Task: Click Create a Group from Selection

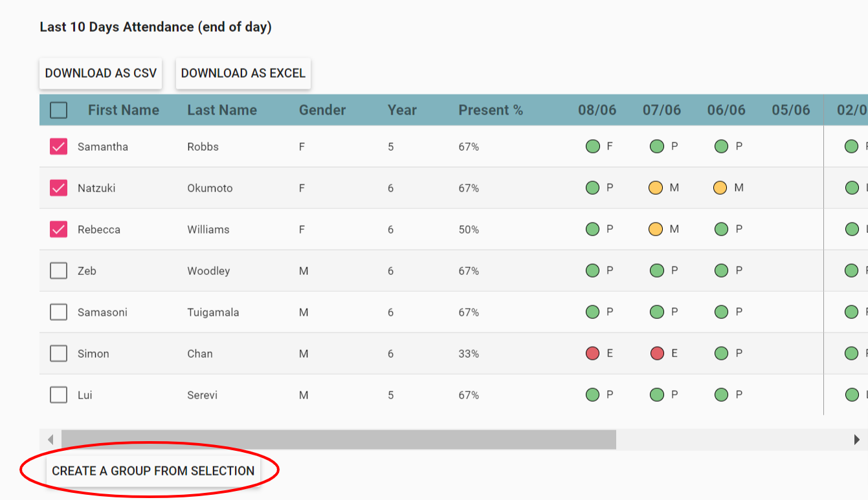Action: tap(153, 471)
